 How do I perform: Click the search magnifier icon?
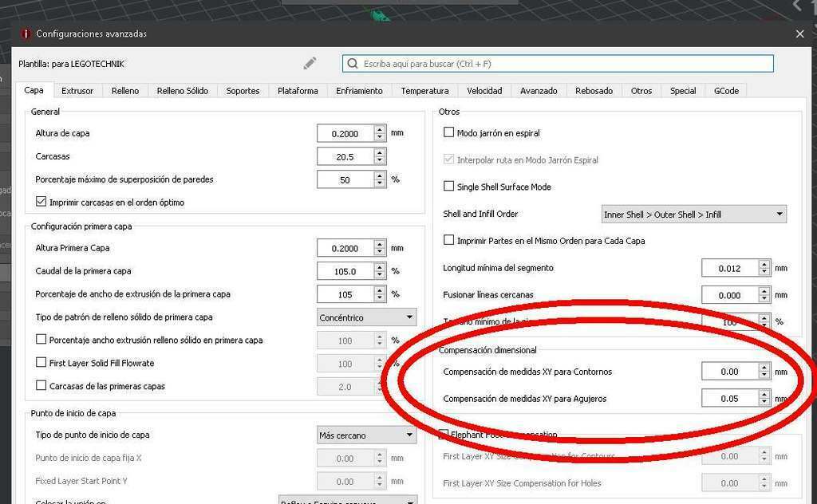pos(353,63)
